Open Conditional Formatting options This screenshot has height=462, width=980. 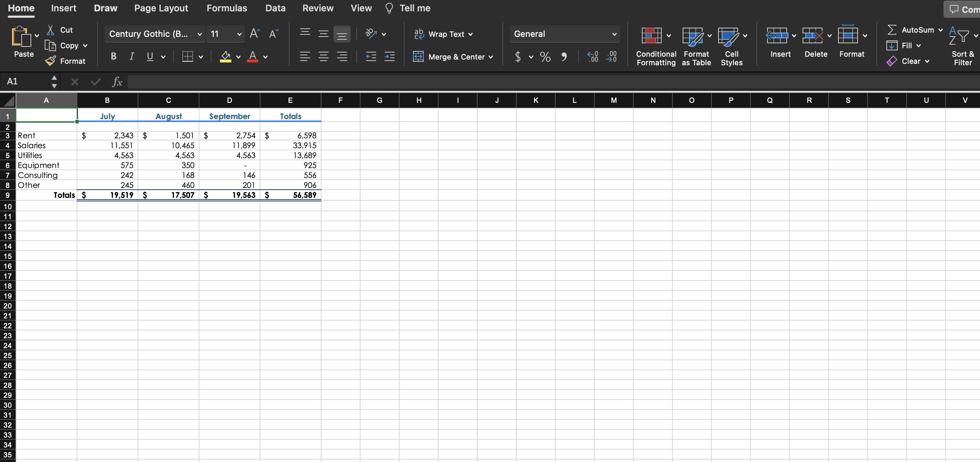point(655,46)
